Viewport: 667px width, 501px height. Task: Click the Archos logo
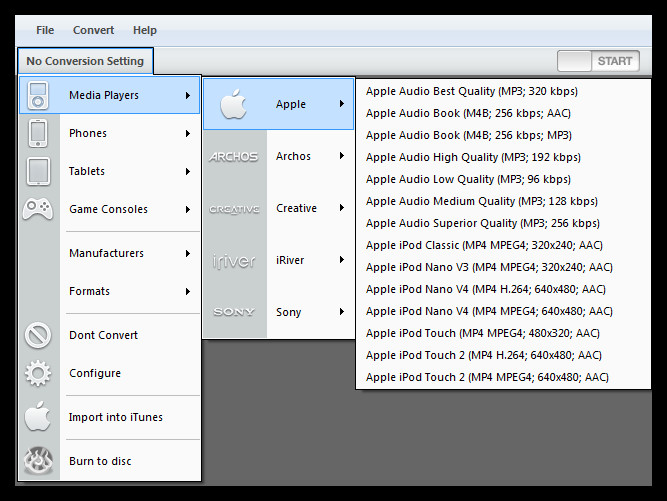click(234, 157)
